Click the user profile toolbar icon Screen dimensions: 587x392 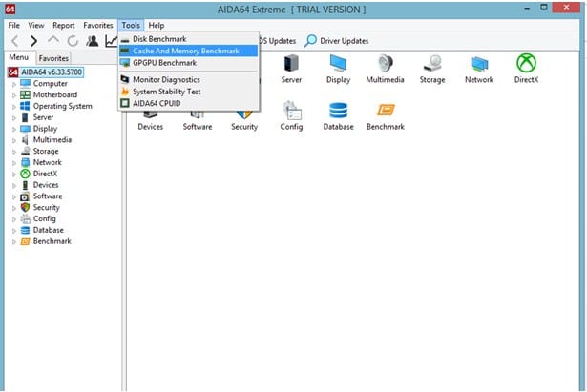pos(92,40)
